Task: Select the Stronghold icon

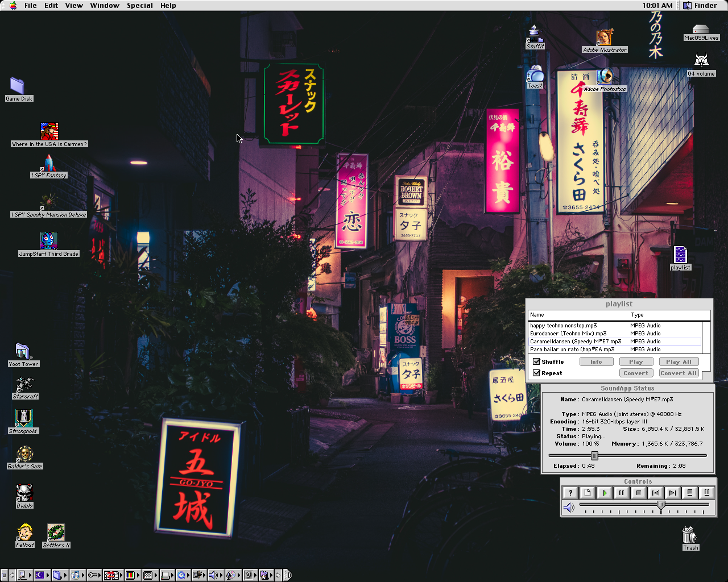Action: point(23,422)
